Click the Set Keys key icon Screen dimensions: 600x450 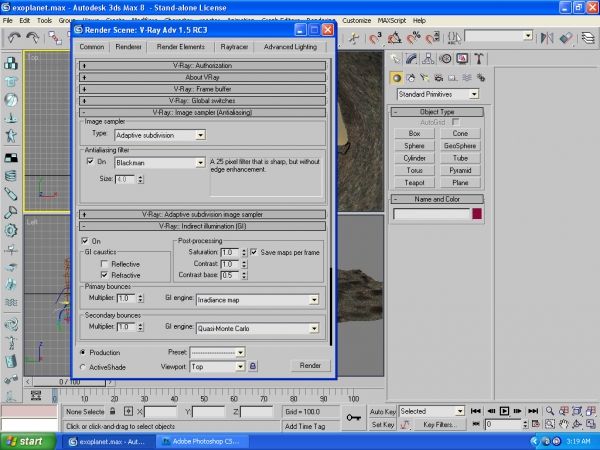[x=353, y=417]
